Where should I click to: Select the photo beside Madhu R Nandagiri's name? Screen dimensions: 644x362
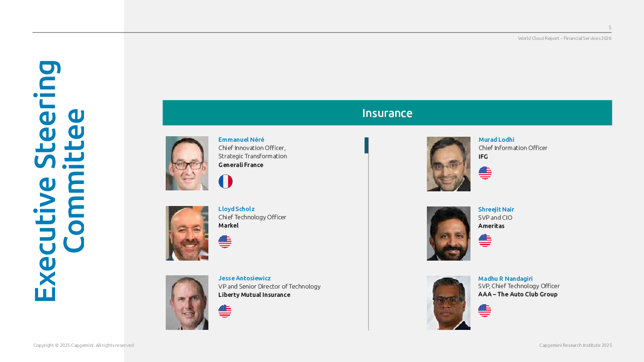click(448, 303)
